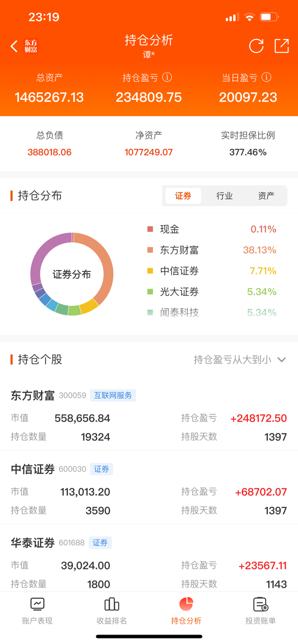
Task: Tap profit value +248172.50
Action: tap(258, 418)
